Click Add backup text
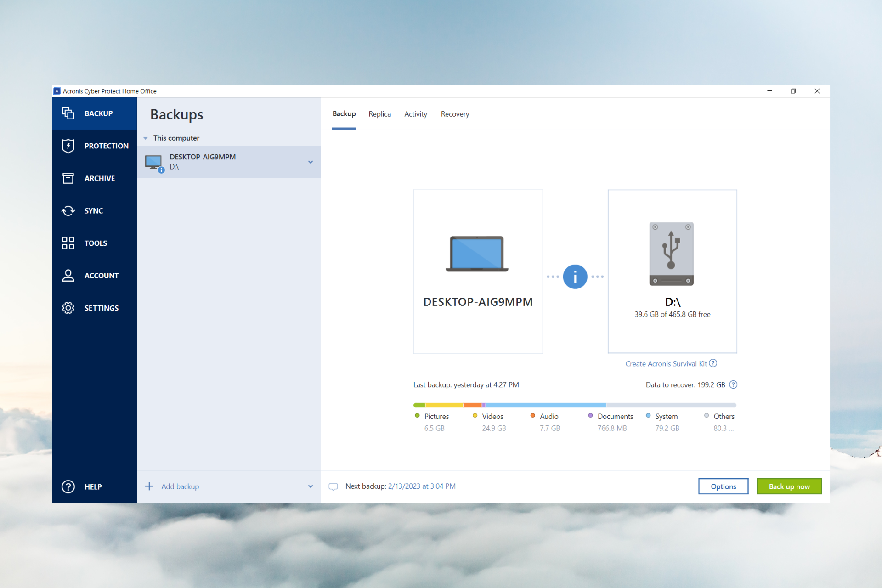 180,486
